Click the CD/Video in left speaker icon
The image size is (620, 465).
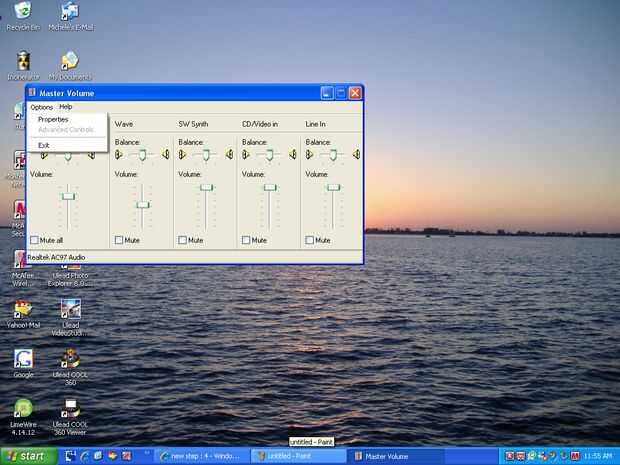[x=246, y=155]
